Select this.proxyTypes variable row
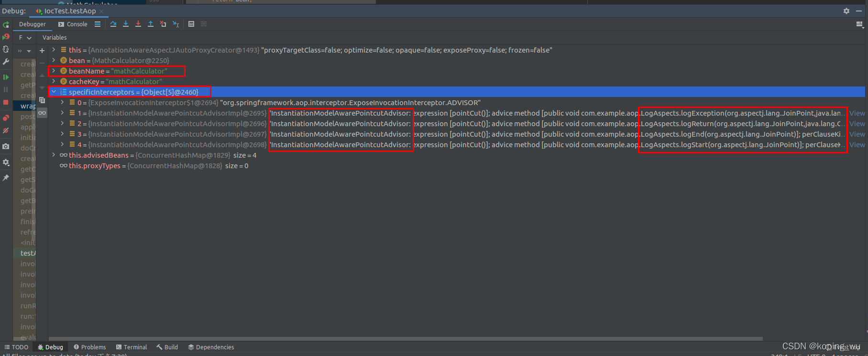The height and width of the screenshot is (356, 868). point(457,166)
